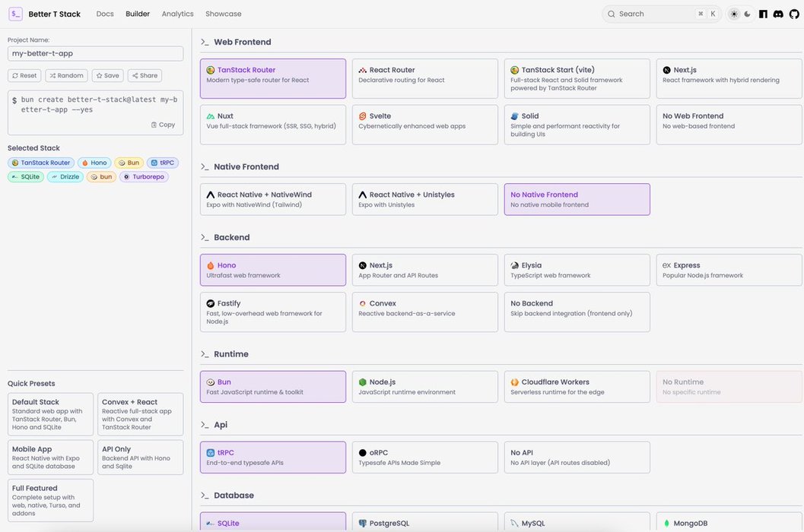Open the Analytics nav item

(177, 14)
